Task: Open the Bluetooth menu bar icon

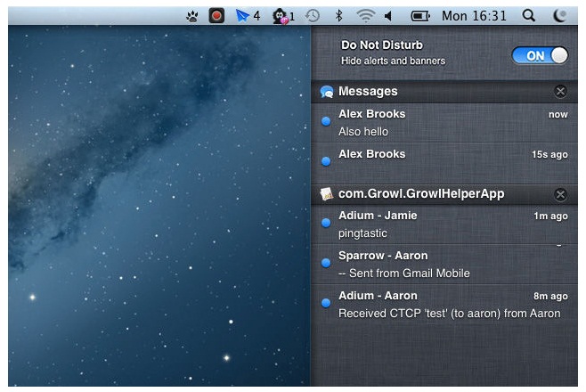Action: point(338,16)
